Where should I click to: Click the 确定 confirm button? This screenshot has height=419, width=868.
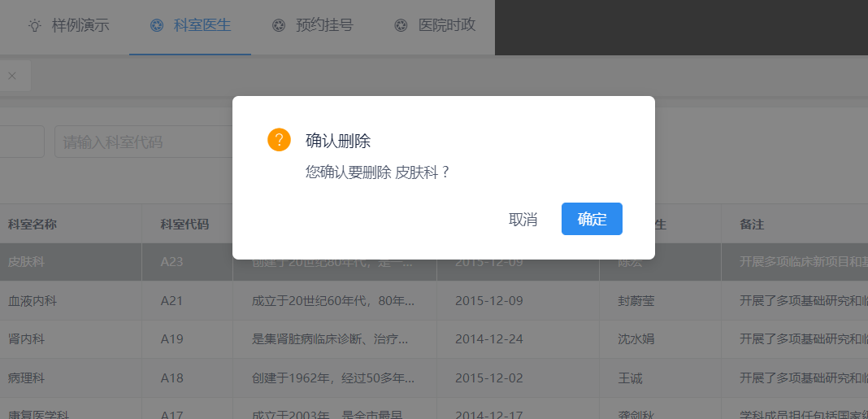[592, 219]
